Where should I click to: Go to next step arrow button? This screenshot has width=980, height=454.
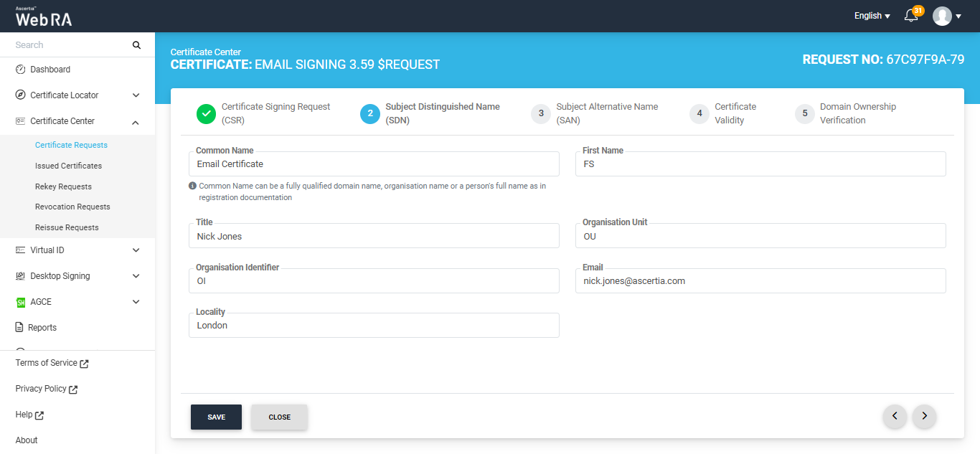point(924,415)
